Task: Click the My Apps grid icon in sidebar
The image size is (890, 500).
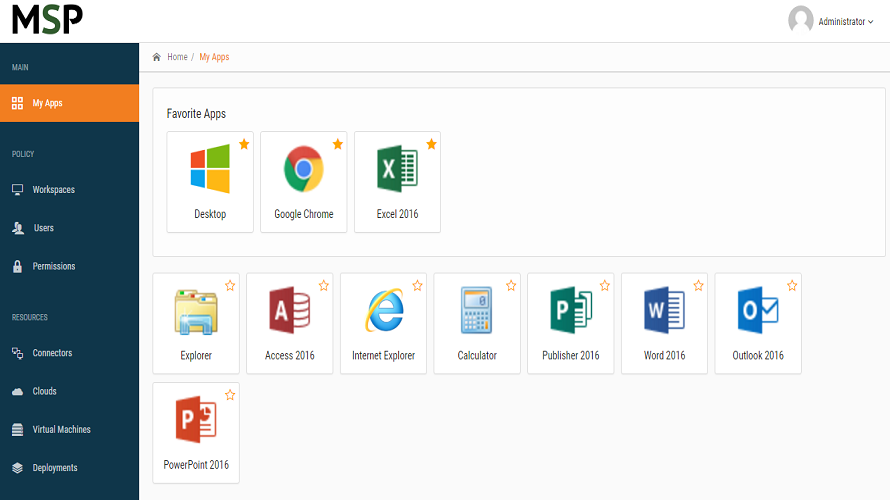Action: tap(18, 103)
